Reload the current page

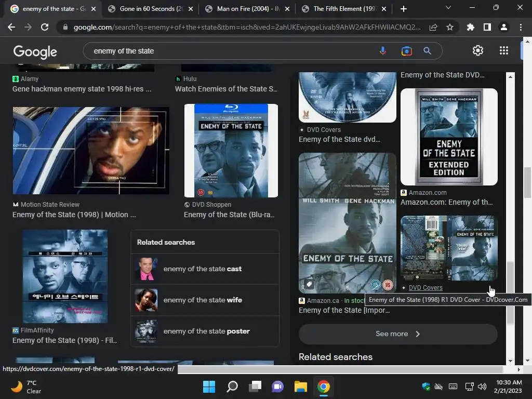[x=45, y=27]
